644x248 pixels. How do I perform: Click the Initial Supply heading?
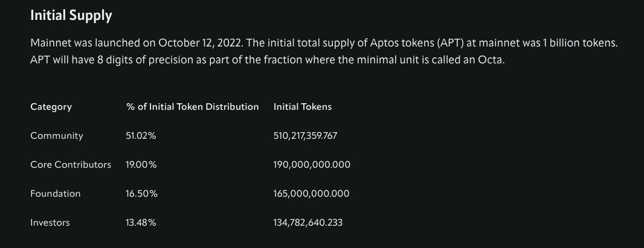[71, 16]
